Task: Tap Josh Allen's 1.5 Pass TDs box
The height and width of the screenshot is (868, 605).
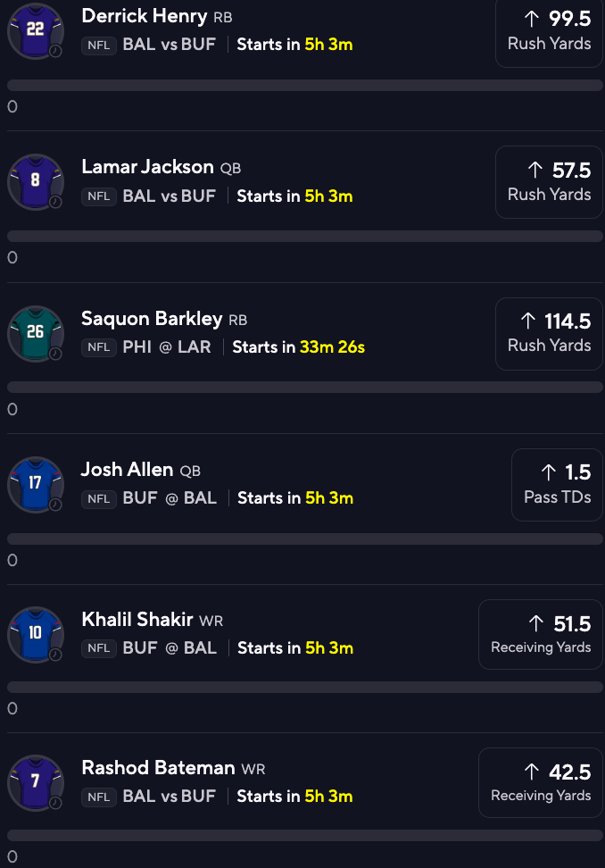Action: (557, 484)
